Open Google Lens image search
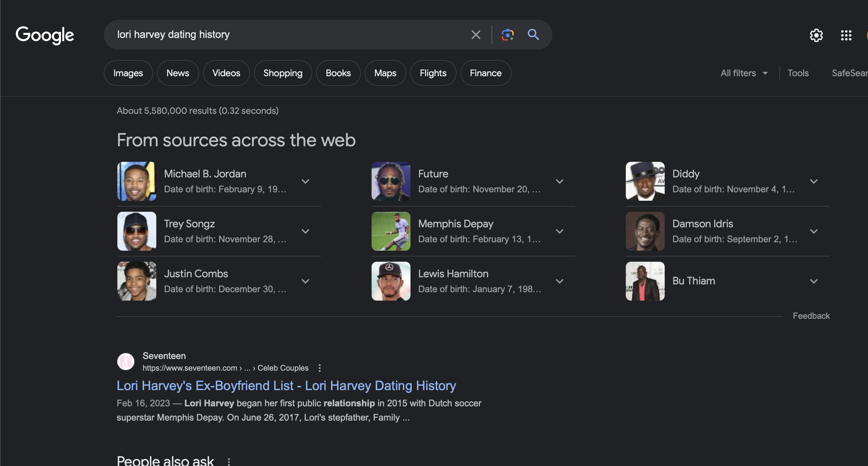 click(x=508, y=35)
